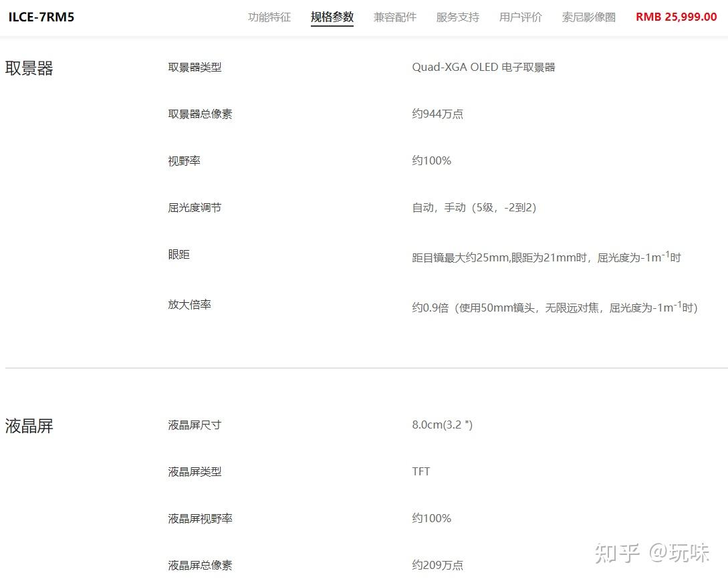Open the 功能特征 tab

[x=269, y=17]
